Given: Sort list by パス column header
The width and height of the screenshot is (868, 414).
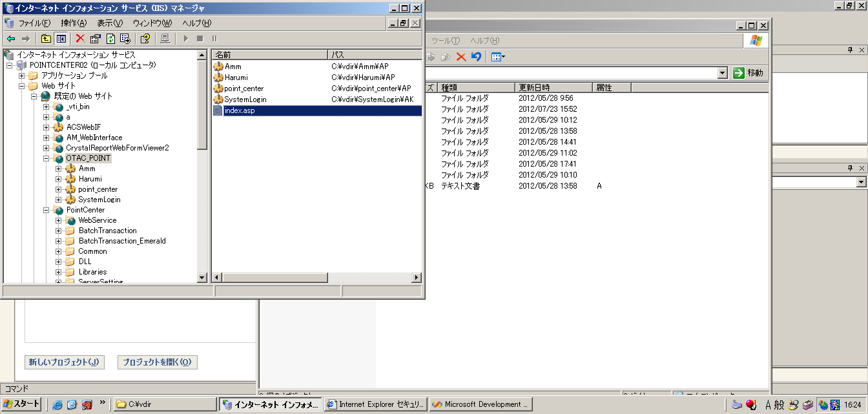Looking at the screenshot, I should tap(375, 55).
